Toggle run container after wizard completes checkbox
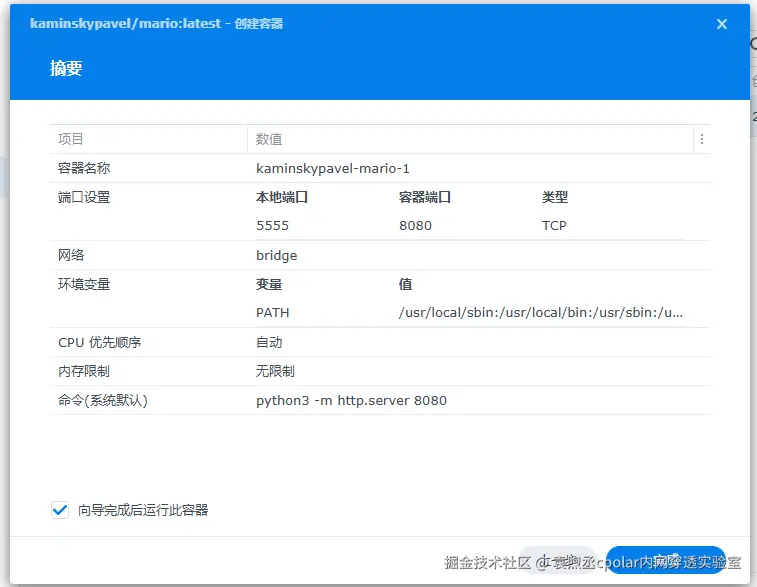Image resolution: width=757 pixels, height=587 pixels. coord(60,510)
